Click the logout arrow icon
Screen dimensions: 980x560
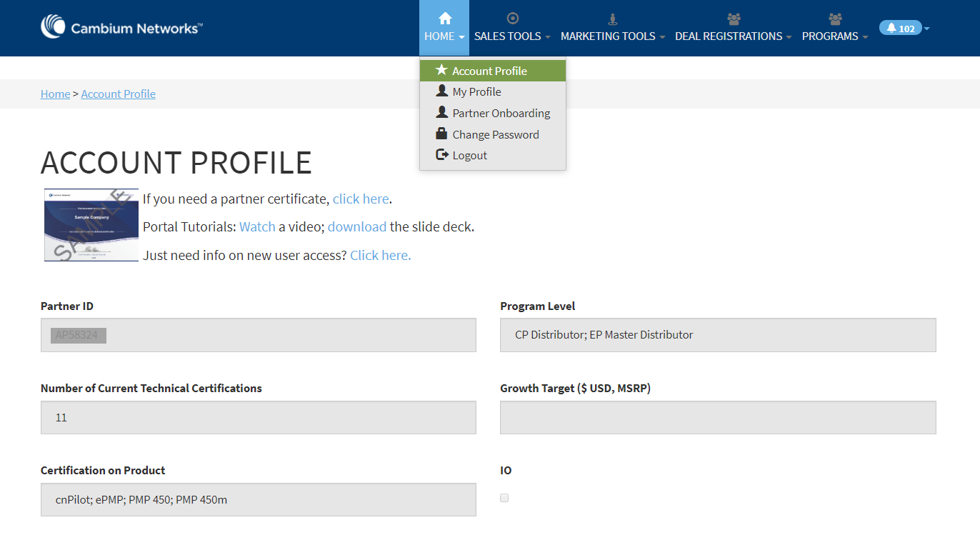[441, 154]
